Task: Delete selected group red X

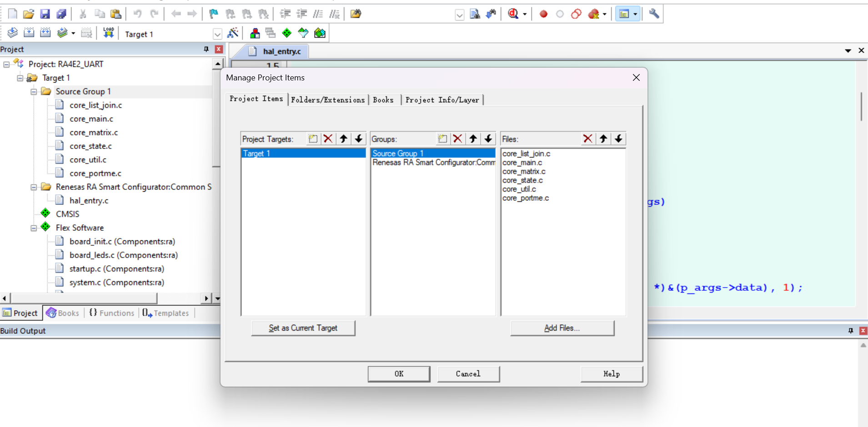Action: (x=457, y=139)
